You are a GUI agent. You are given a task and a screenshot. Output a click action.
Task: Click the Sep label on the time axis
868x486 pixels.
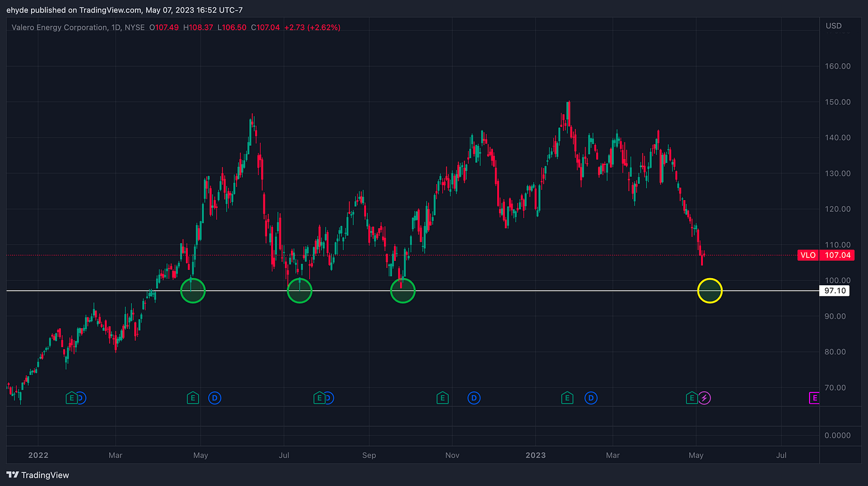[x=369, y=455]
